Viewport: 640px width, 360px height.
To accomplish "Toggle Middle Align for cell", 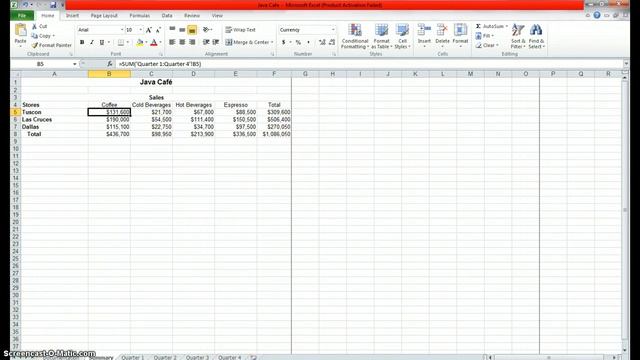I will point(182,29).
